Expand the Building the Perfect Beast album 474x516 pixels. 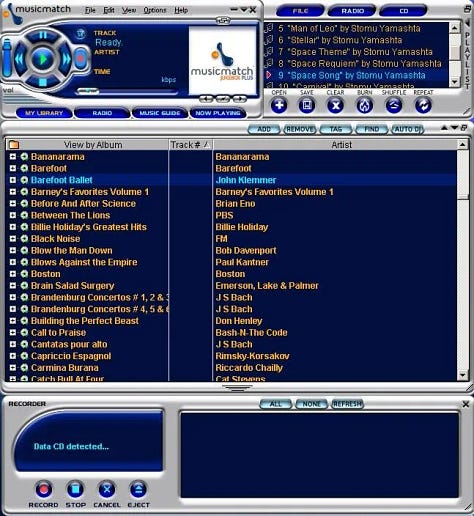coord(13,321)
